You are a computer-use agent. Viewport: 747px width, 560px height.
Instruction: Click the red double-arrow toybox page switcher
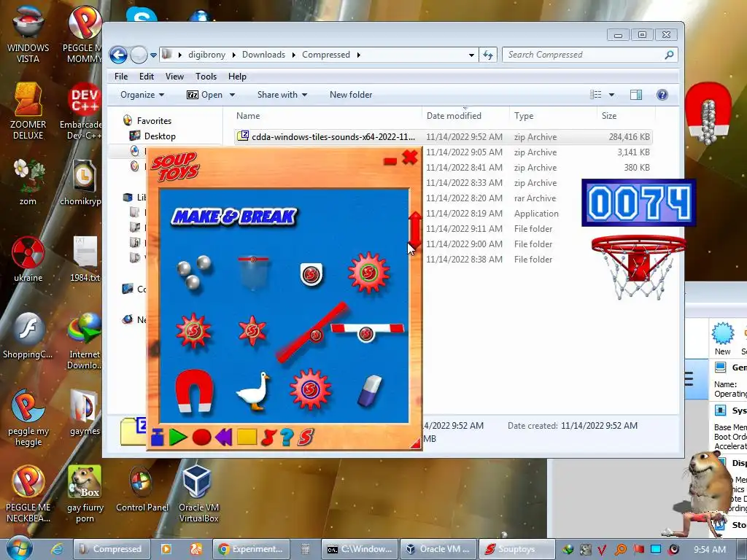[x=415, y=230]
